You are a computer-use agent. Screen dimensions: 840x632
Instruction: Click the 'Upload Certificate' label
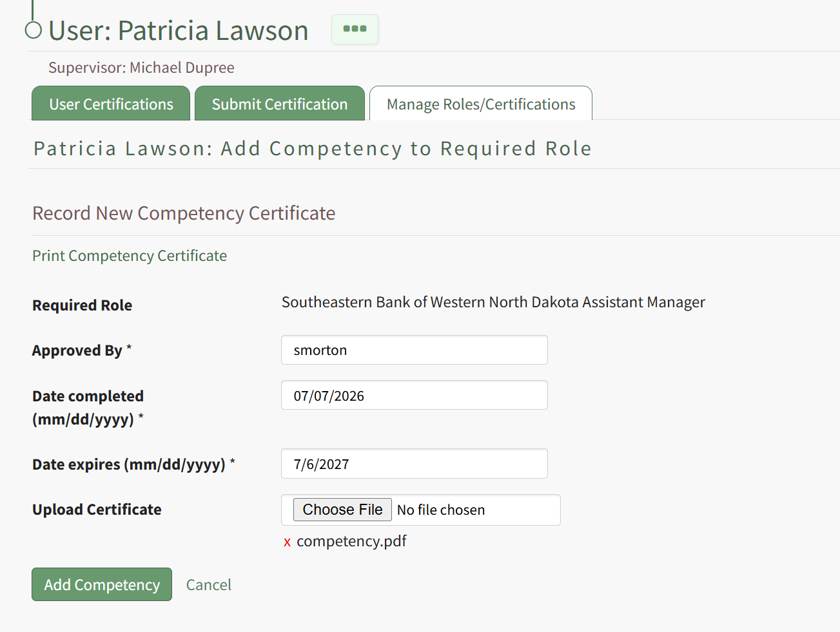pyautogui.click(x=97, y=510)
